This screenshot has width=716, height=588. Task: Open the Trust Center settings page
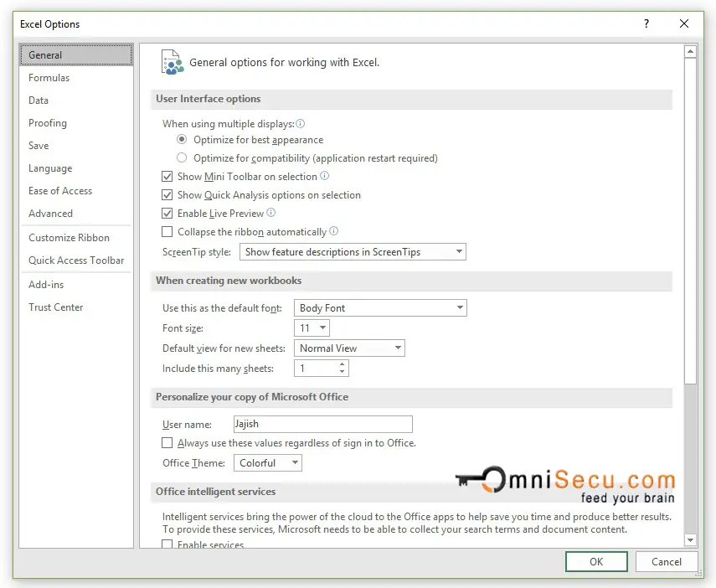54,307
